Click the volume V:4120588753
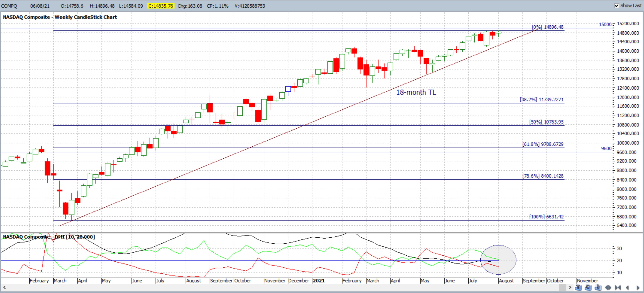Image resolution: width=644 pixels, height=293 pixels. click(x=250, y=6)
